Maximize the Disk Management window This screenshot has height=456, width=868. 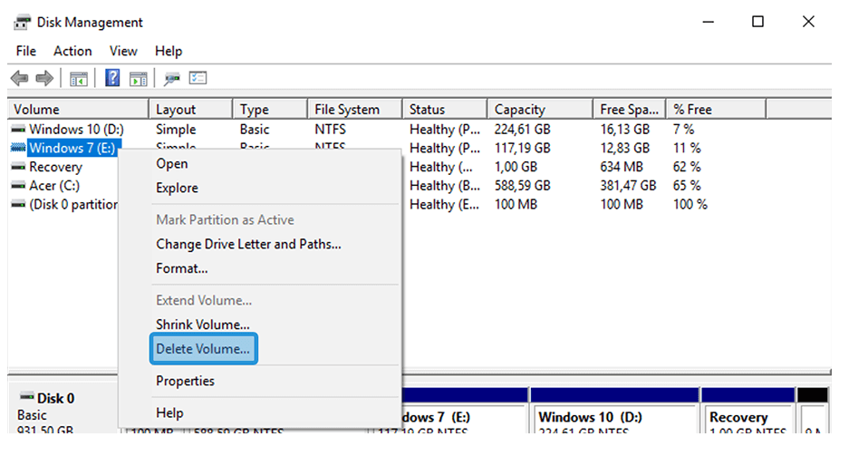coord(757,22)
